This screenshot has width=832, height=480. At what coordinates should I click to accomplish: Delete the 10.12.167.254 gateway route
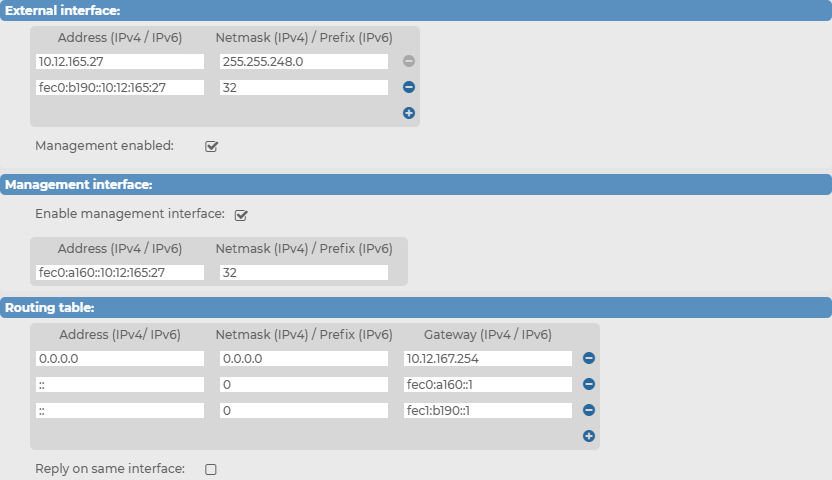(588, 358)
